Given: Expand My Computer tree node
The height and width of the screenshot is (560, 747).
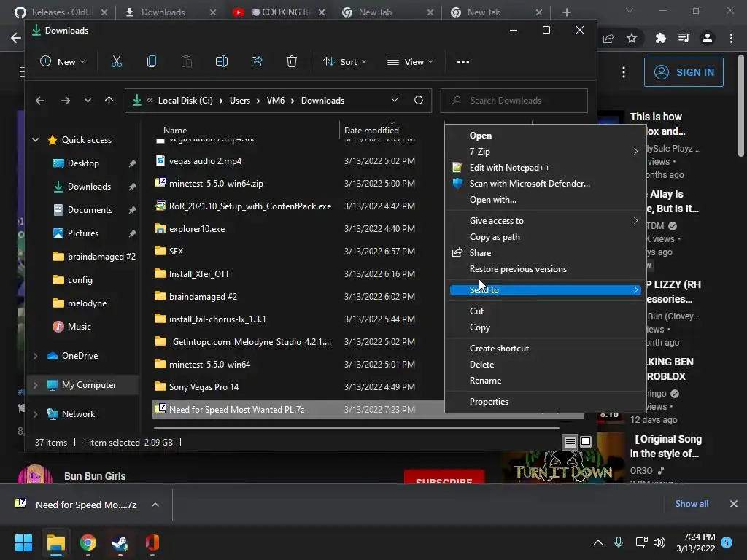Looking at the screenshot, I should [x=35, y=385].
